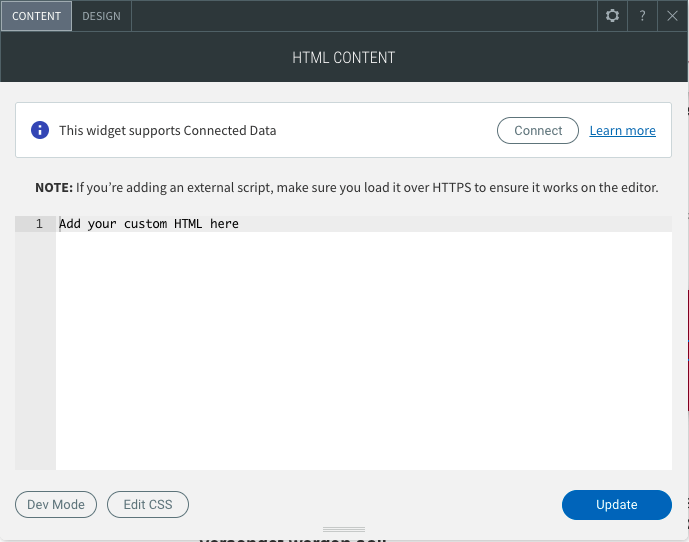The image size is (689, 542).
Task: Click the blue info icon
Action: pos(40,130)
